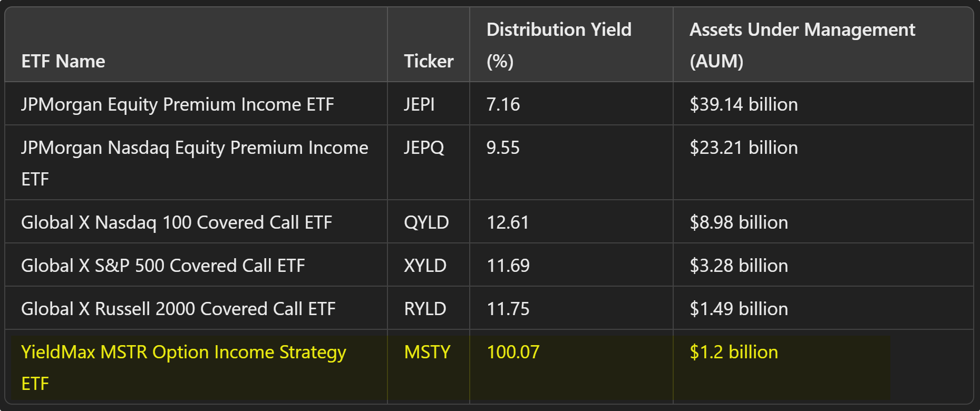
Task: Select the highlighted MSTY ticker
Action: (427, 352)
